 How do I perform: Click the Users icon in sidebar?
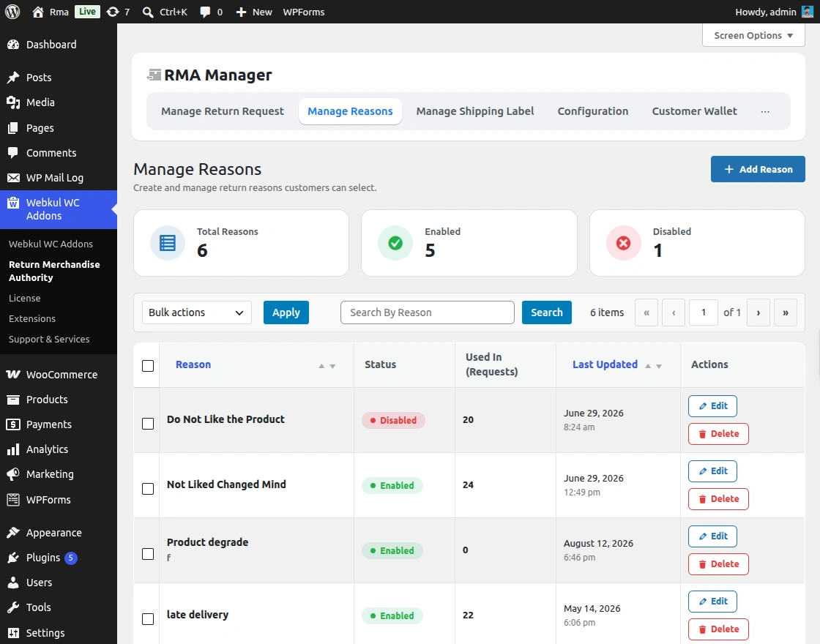pos(13,583)
